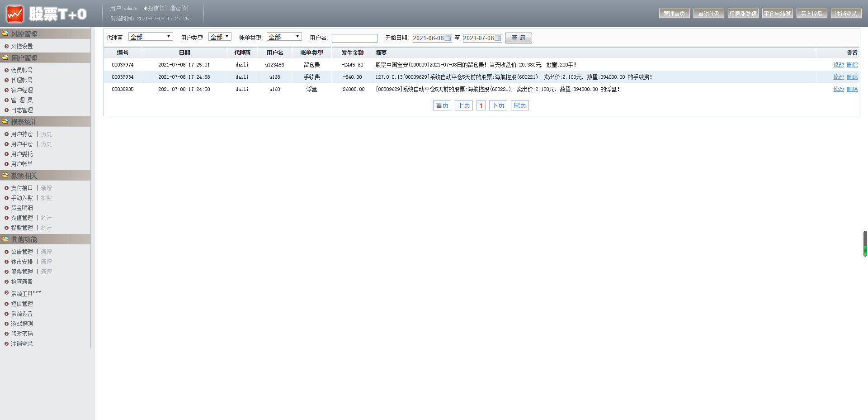
Task: Open 手动入款 in sidebar
Action: point(22,198)
